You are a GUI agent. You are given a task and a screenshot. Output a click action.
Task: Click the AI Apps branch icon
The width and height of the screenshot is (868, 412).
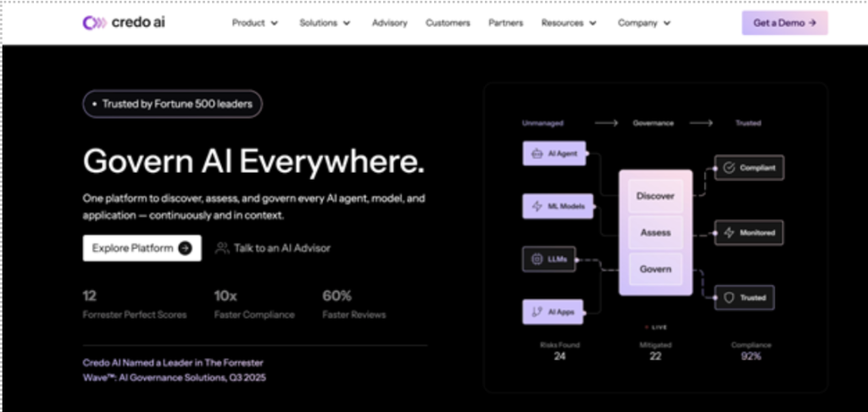coord(537,312)
